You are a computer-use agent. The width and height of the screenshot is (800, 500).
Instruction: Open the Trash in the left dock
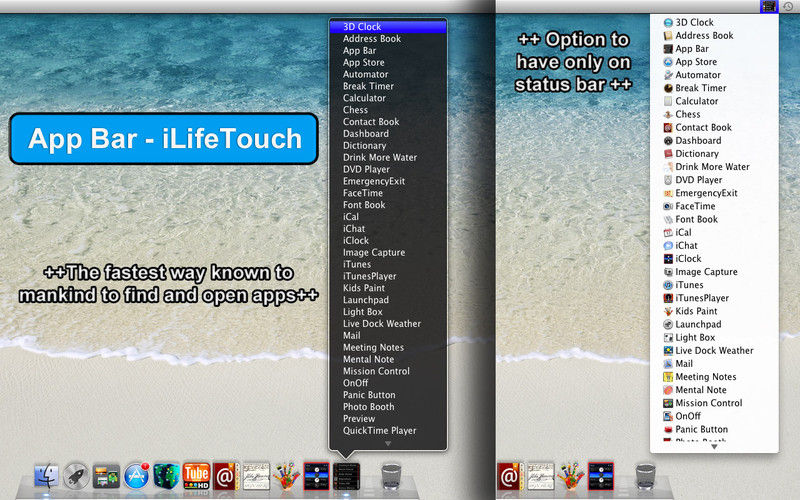click(x=391, y=477)
